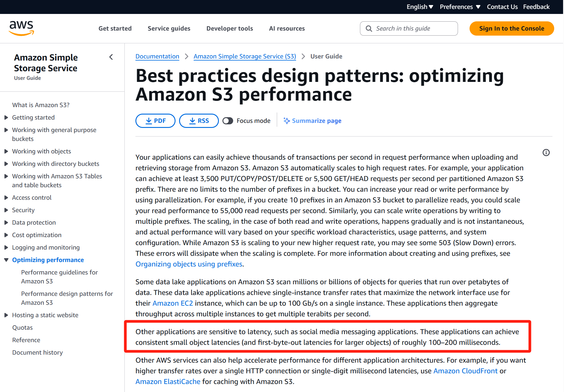Open the Reference page

pos(26,340)
